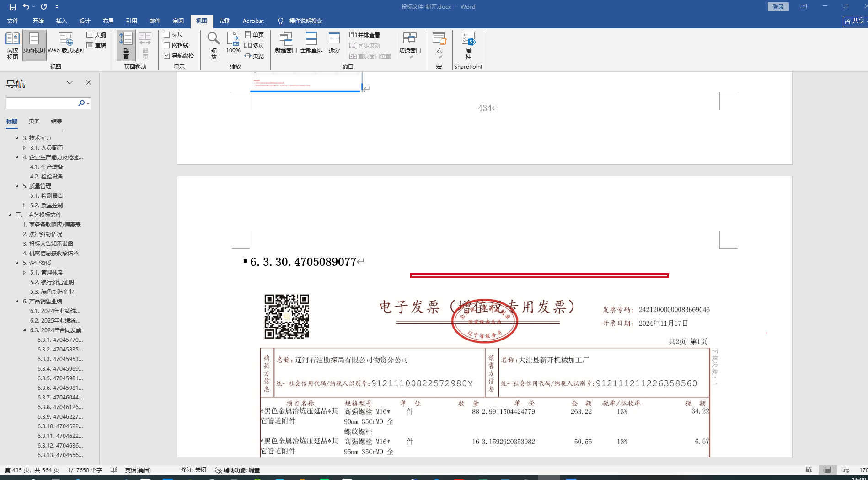Open ribbon display options icon
The height and width of the screenshot is (480, 868).
point(804,6)
